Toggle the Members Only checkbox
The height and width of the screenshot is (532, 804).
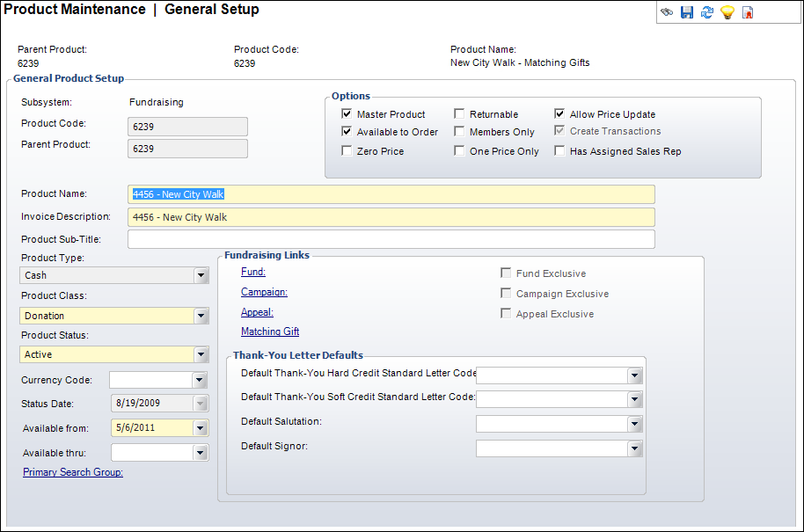(459, 132)
